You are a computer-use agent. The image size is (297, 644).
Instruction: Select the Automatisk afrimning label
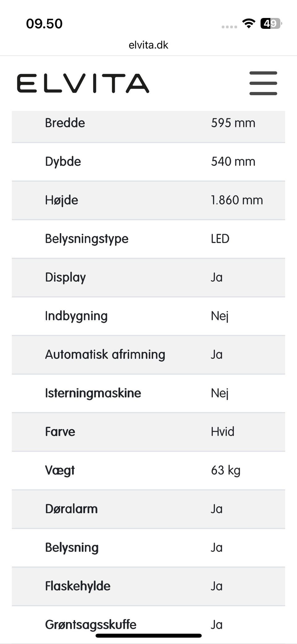click(x=105, y=354)
